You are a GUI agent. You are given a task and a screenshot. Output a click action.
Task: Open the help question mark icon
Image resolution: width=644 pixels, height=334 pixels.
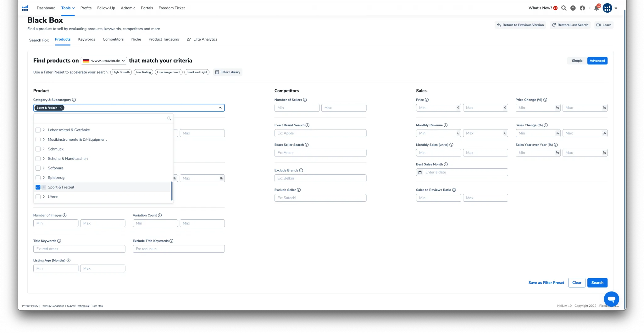573,8
